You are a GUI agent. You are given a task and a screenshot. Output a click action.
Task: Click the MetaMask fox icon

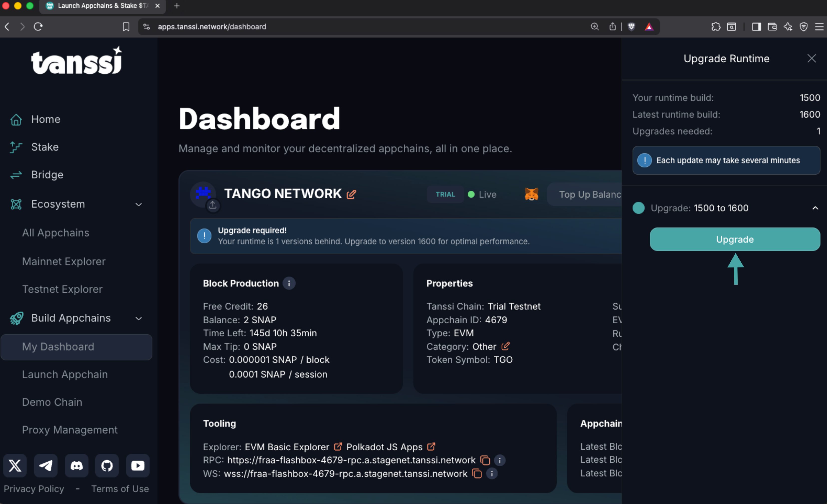531,194
